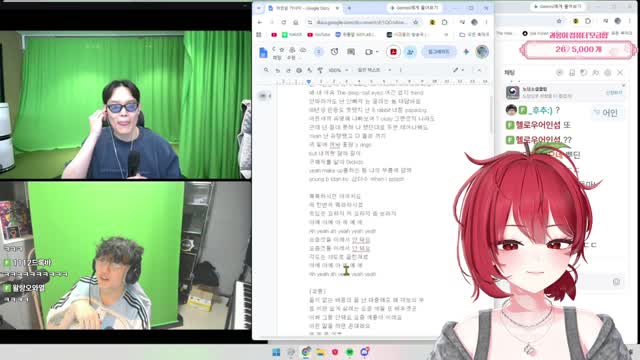Hide the Docs menus with collapse chevron

tap(479, 70)
